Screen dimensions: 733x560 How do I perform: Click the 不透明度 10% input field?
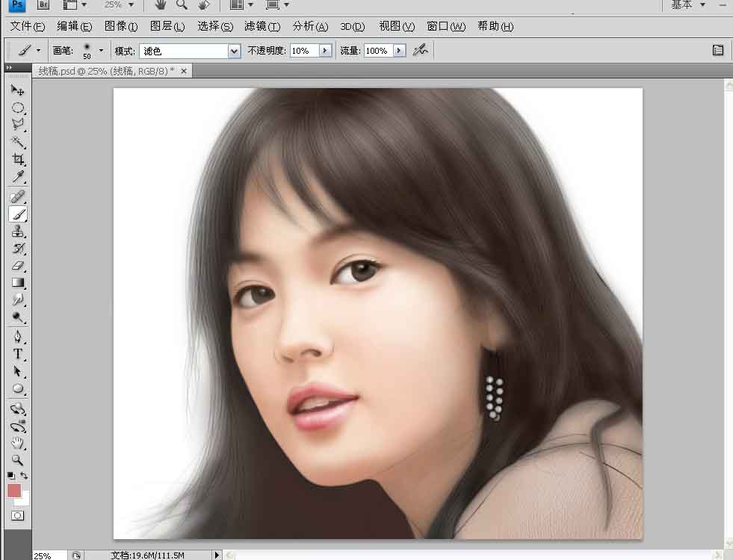tap(304, 51)
